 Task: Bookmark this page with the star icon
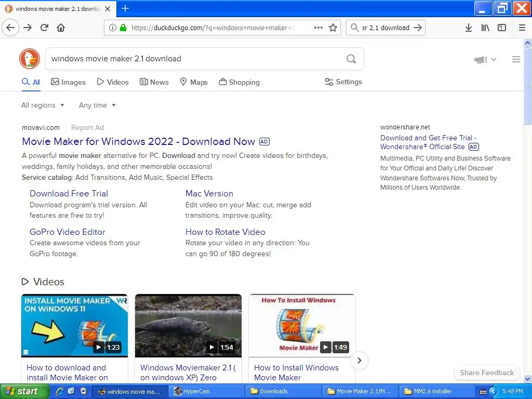tap(333, 28)
